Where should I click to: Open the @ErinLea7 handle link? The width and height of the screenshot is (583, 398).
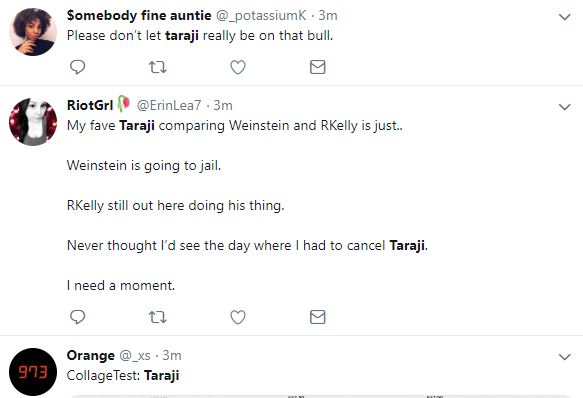click(169, 106)
